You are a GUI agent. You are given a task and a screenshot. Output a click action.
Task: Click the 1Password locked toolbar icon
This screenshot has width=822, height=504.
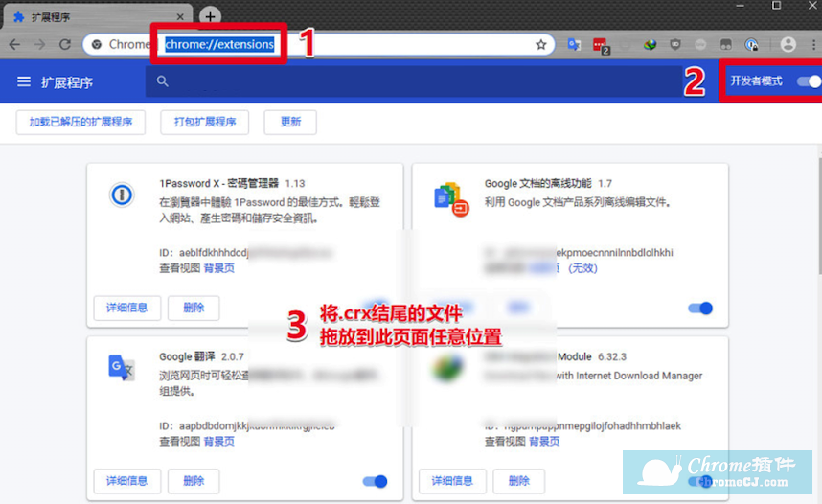751,45
